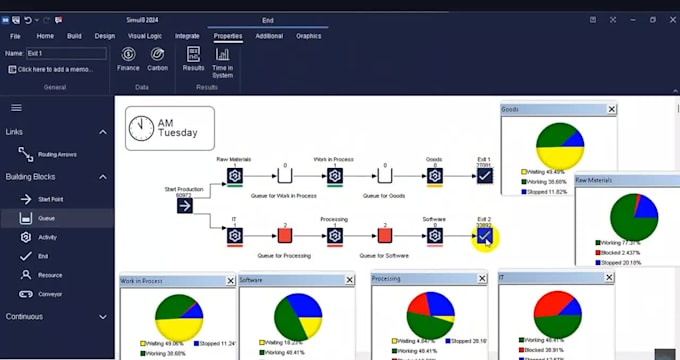Click the Raw Materials pie chart
The height and width of the screenshot is (360, 680).
[x=634, y=217]
